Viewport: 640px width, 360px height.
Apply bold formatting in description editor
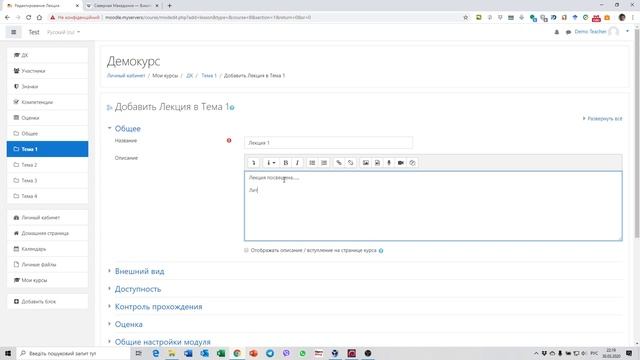tap(286, 163)
